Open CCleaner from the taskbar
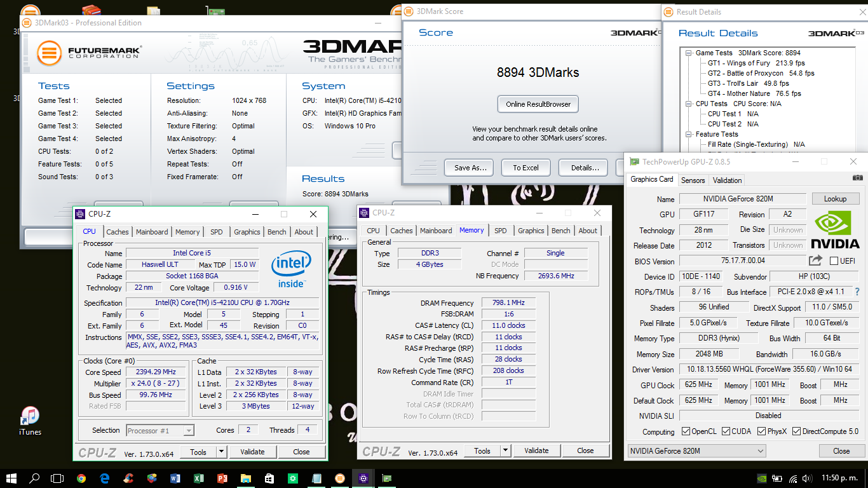 pos(128,478)
